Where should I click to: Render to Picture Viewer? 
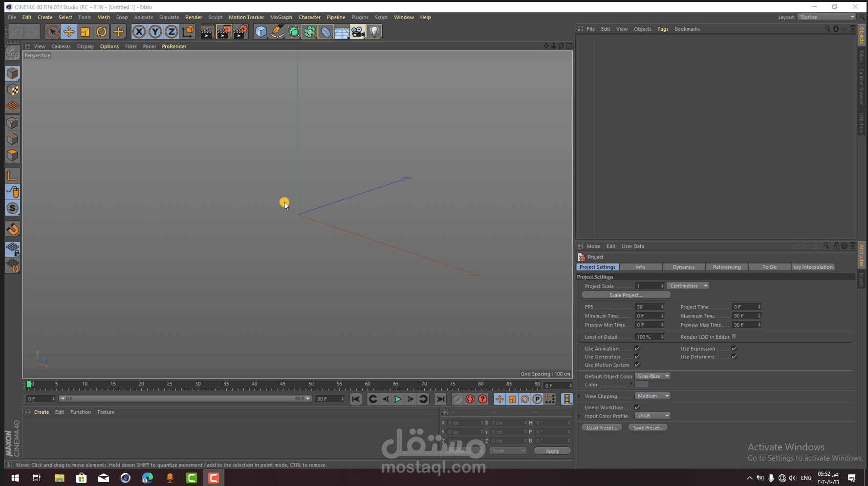(x=223, y=32)
